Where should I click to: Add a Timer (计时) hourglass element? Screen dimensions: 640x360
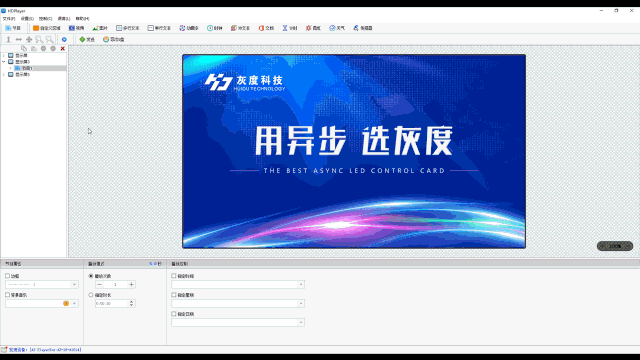290,28
